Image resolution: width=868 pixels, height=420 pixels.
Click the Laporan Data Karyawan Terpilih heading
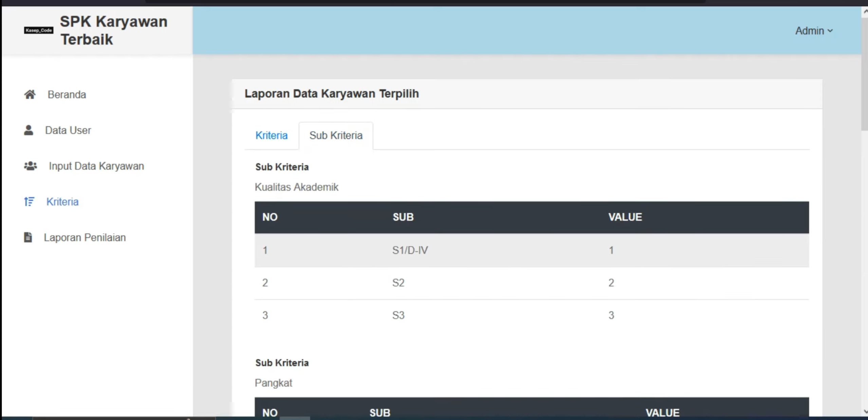click(332, 93)
